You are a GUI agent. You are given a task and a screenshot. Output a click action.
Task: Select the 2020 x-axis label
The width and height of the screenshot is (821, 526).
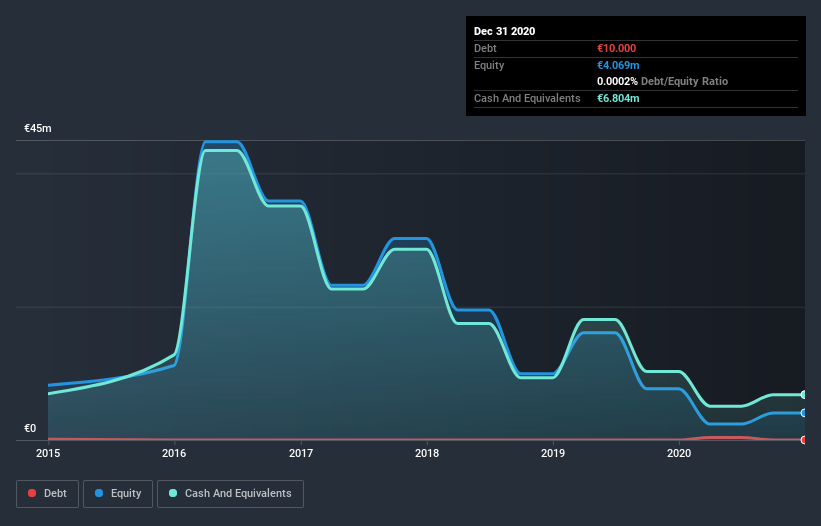pyautogui.click(x=679, y=453)
